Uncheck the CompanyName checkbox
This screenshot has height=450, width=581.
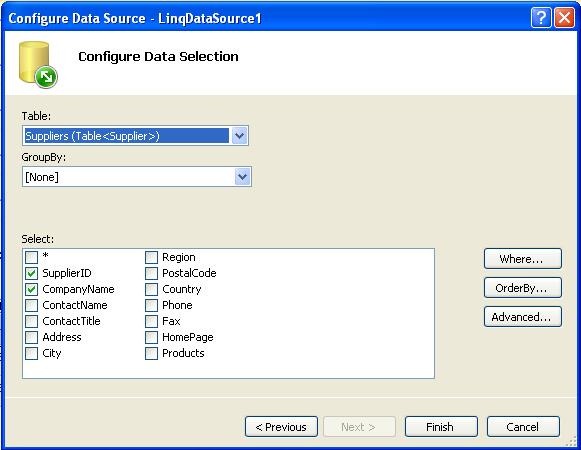point(31,289)
